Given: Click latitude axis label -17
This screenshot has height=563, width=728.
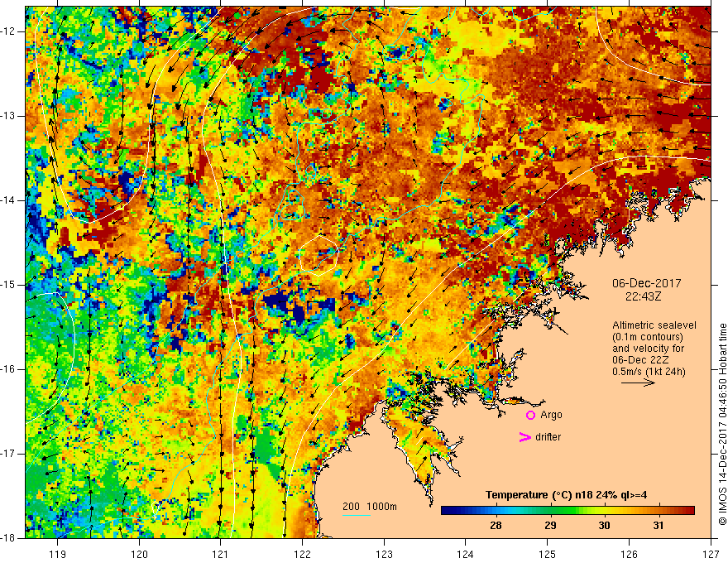Looking at the screenshot, I should (8, 454).
